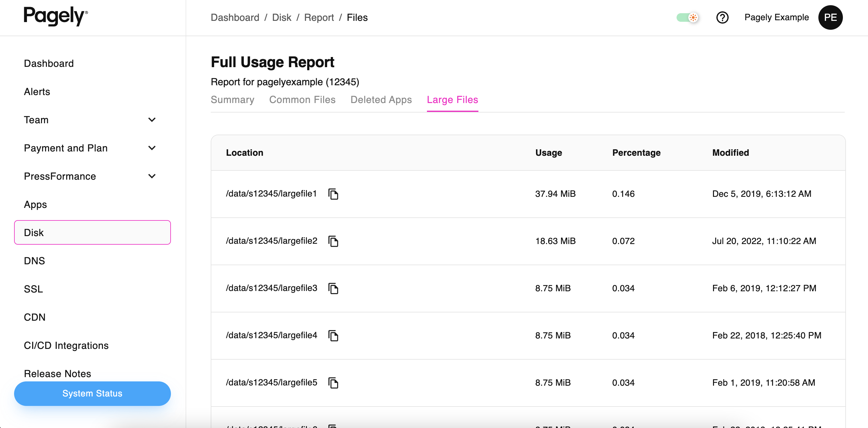Screen dimensions: 868x428
Task: Open CI/CD Integrations in the sidebar
Action: [x=66, y=346]
